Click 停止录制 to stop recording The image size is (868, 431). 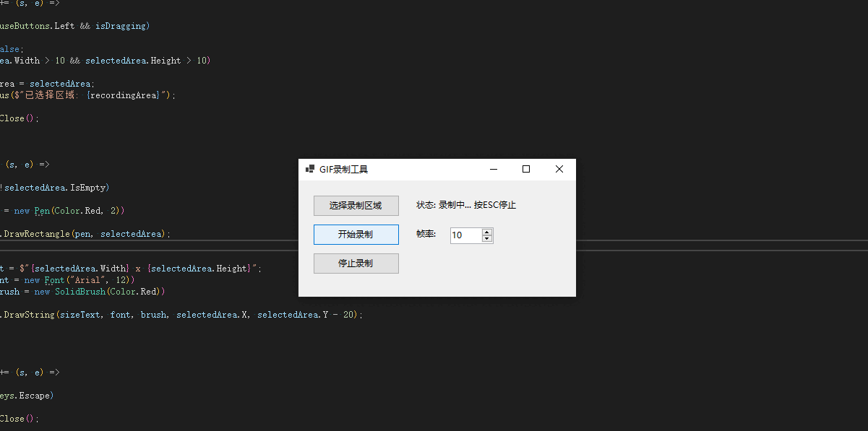tap(356, 263)
